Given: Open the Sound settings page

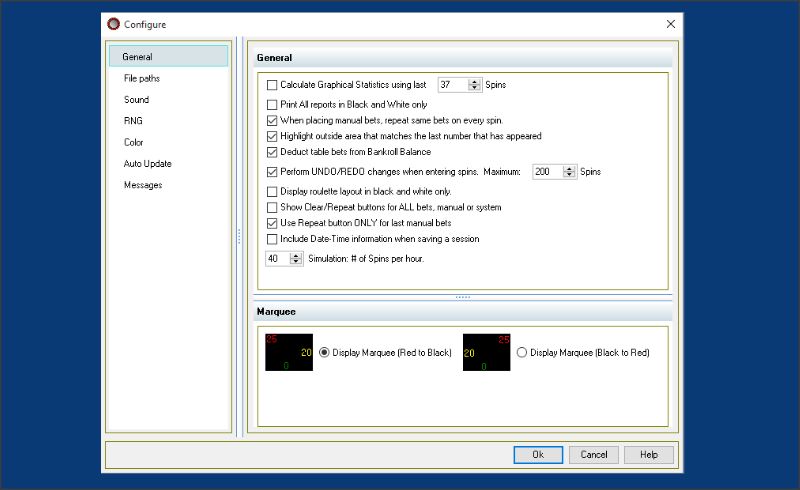Looking at the screenshot, I should click(x=136, y=100).
